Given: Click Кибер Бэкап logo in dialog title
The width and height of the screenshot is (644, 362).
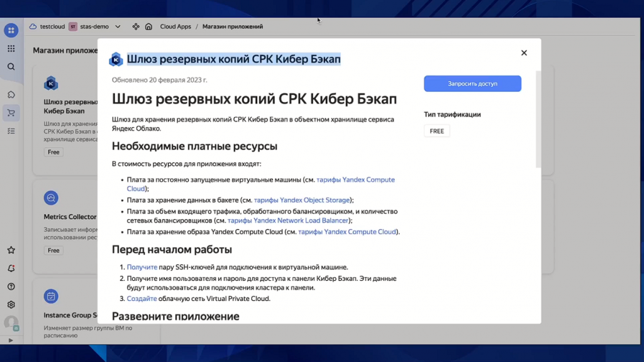Looking at the screenshot, I should pyautogui.click(x=116, y=60).
